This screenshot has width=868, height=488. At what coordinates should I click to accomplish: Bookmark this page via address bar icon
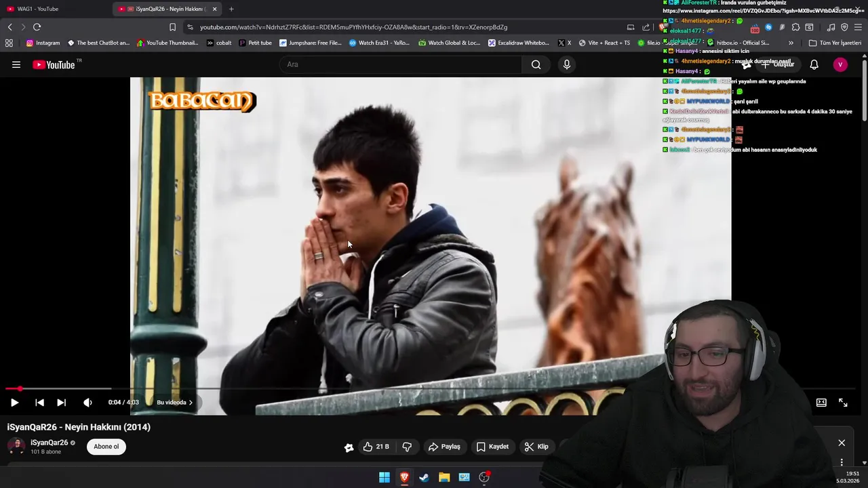pos(172,27)
